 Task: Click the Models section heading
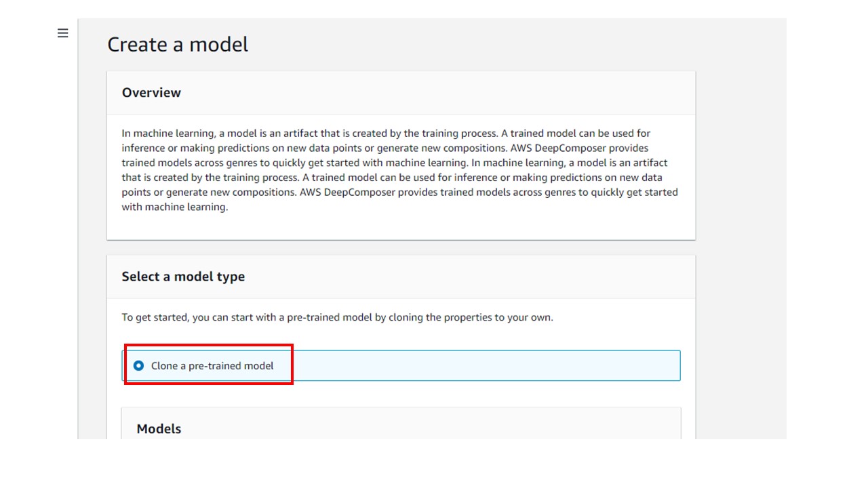(159, 429)
